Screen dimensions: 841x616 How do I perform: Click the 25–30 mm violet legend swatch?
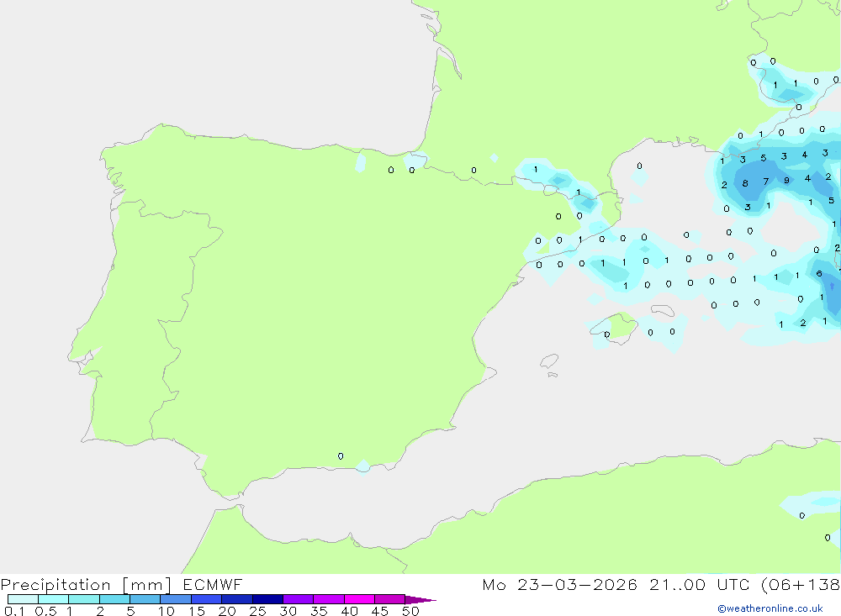(x=267, y=599)
